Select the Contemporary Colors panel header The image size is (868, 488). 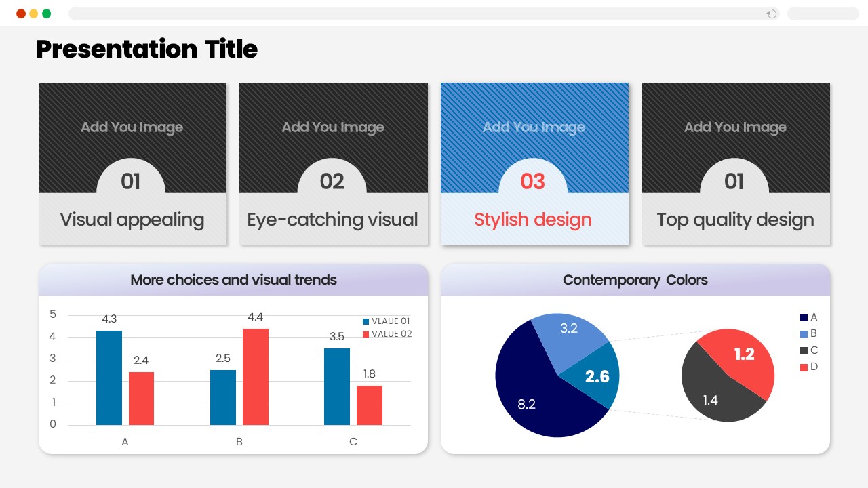point(635,280)
